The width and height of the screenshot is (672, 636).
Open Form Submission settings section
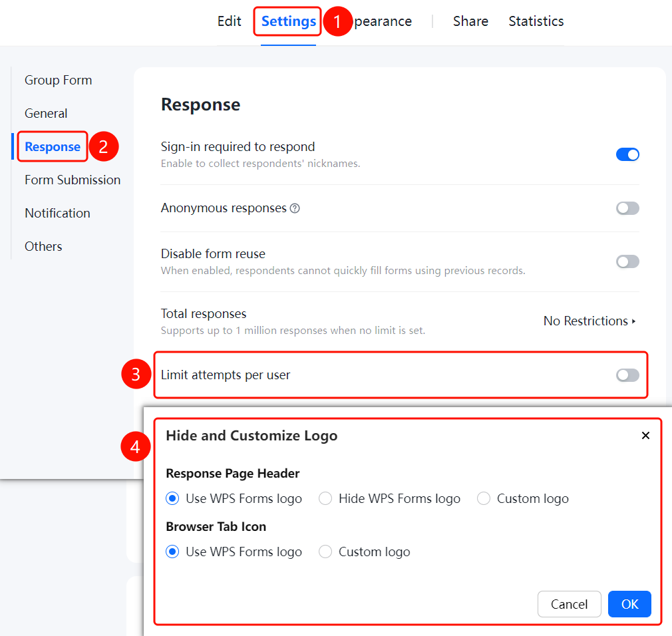(73, 180)
